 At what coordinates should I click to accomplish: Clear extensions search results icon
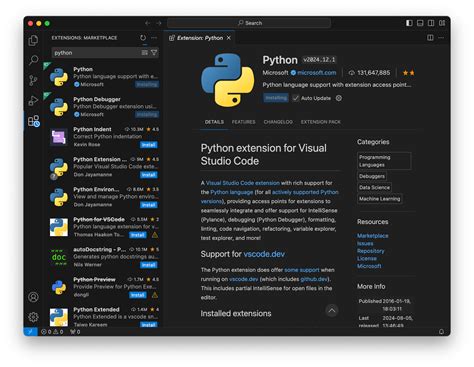coord(145,53)
